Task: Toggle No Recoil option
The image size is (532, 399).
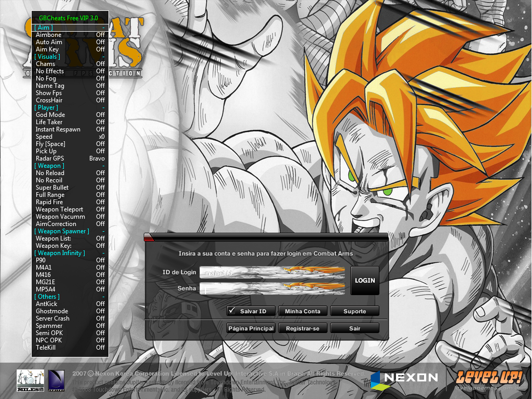Action: coord(70,180)
